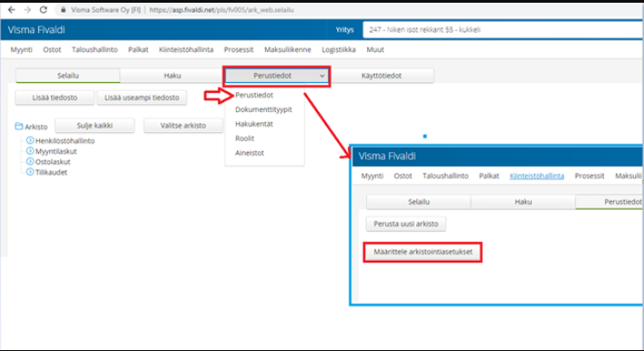This screenshot has width=644, height=351.
Task: Click Perustiedot tab in inset window
Action: (x=609, y=201)
